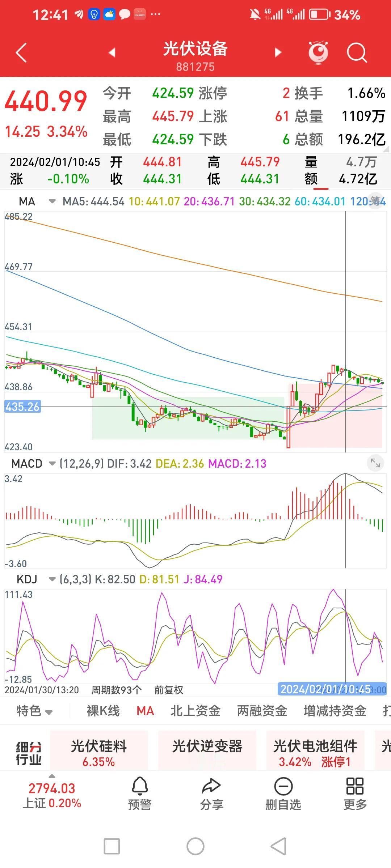Tap Android recent apps square button
This screenshot has height=868, width=391.
click(112, 846)
